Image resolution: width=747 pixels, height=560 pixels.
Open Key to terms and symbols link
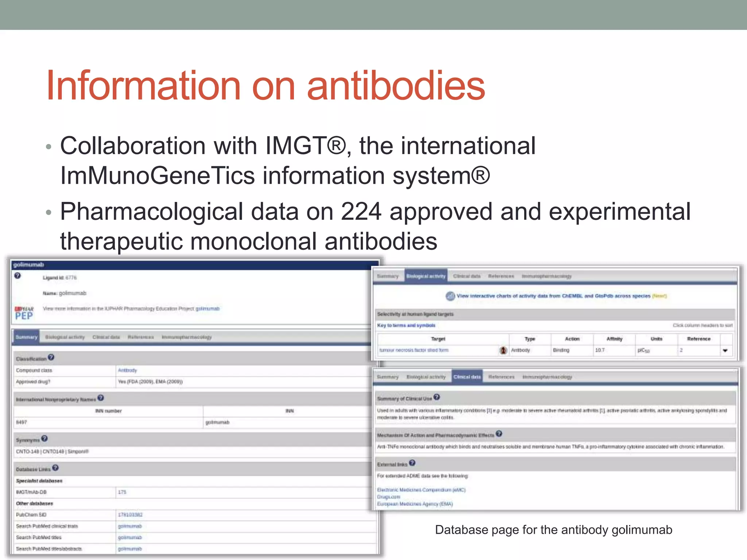coord(406,325)
